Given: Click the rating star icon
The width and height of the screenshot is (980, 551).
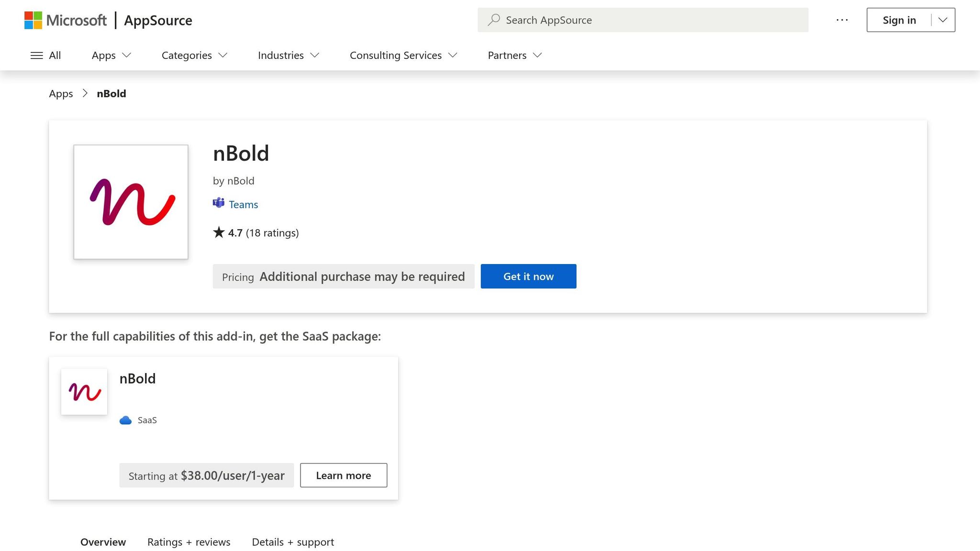Looking at the screenshot, I should [219, 232].
